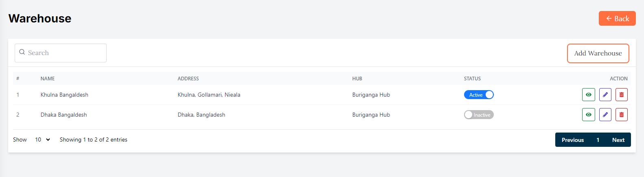Image resolution: width=644 pixels, height=177 pixels.
Task: Sort by the NAME column header
Action: pyautogui.click(x=48, y=79)
